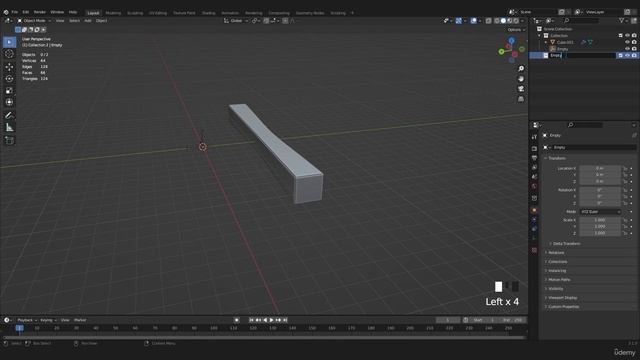
Task: Expand the Viewport Display panel
Action: [x=562, y=298]
